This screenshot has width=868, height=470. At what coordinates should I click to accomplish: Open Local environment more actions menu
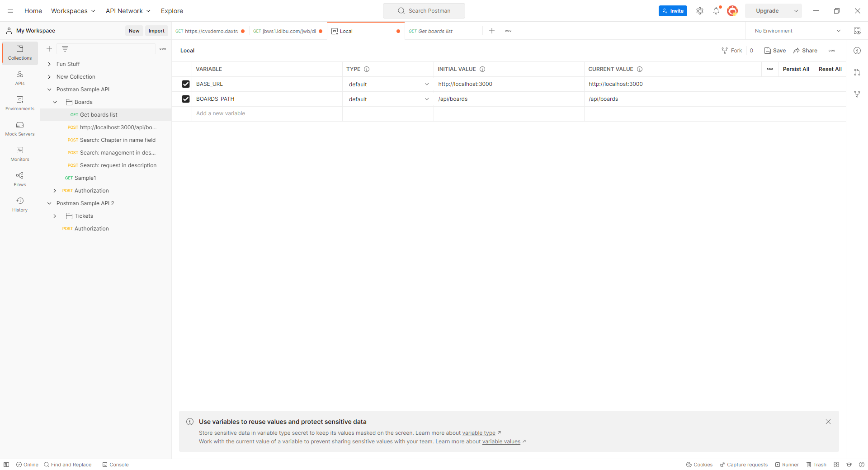pyautogui.click(x=832, y=51)
